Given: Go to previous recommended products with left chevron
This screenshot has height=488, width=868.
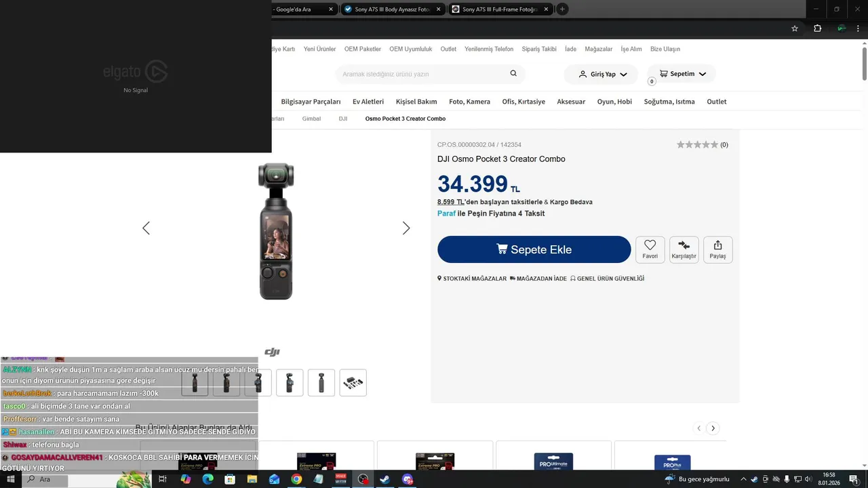Looking at the screenshot, I should pyautogui.click(x=698, y=428).
